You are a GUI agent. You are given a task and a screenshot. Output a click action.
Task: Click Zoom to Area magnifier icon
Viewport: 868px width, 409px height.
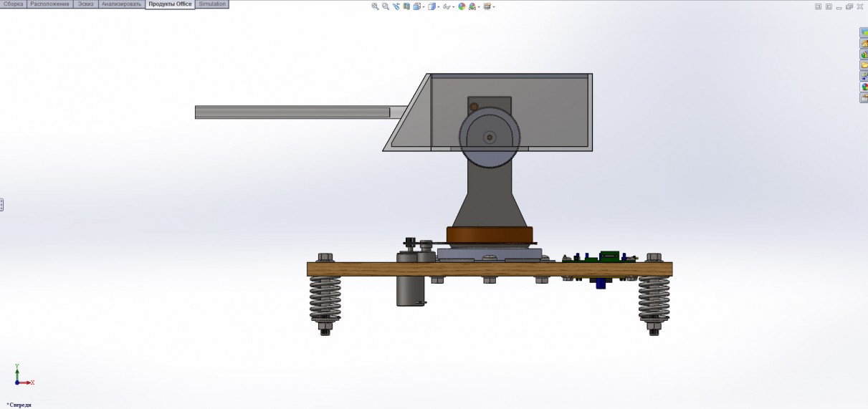[386, 6]
